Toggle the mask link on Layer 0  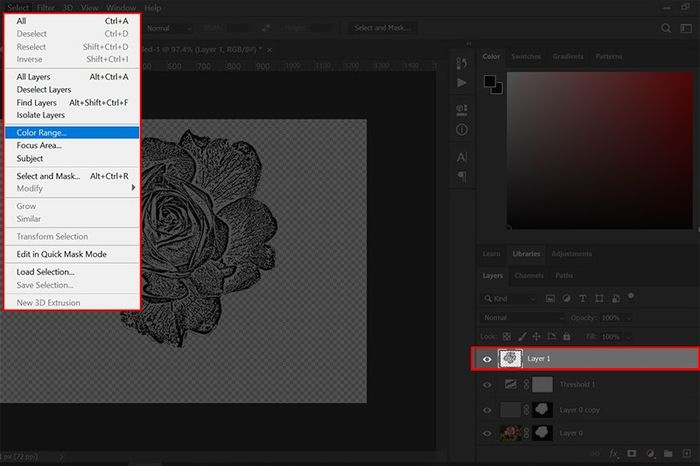526,433
